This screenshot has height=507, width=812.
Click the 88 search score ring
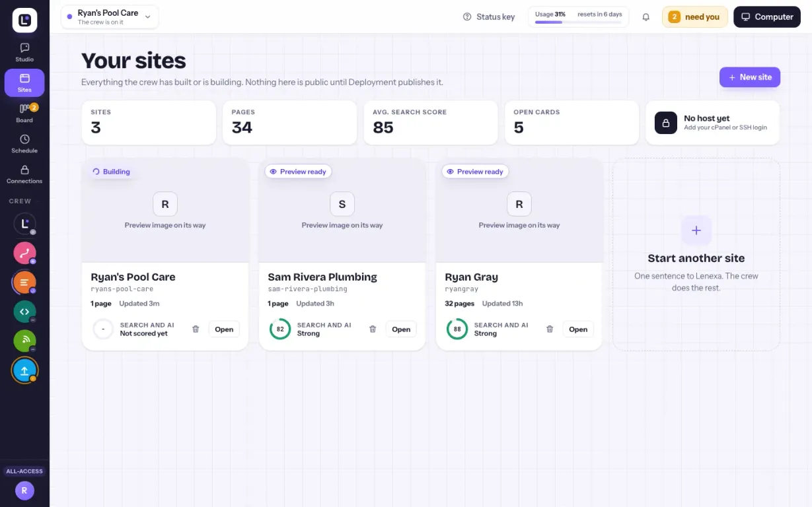(457, 329)
